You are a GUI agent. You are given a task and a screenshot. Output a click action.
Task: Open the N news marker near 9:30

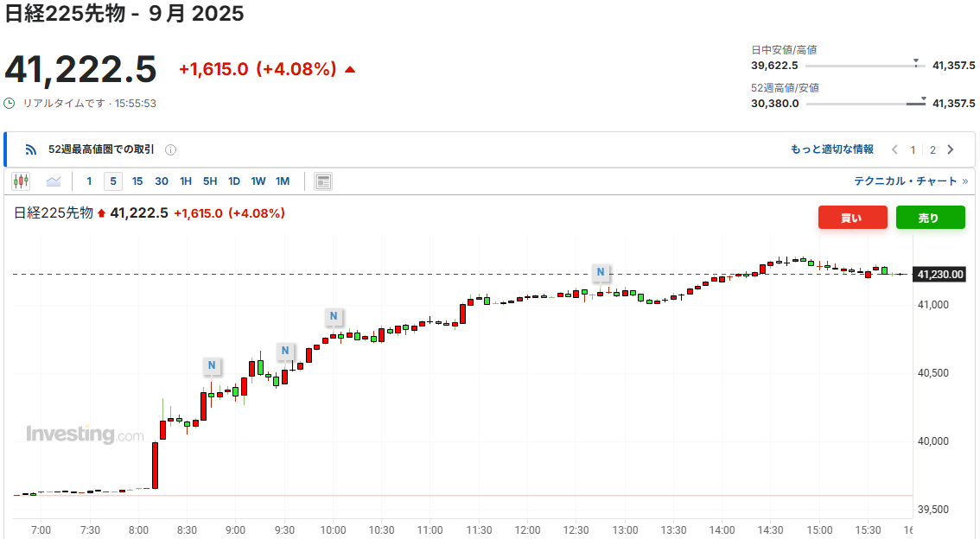pyautogui.click(x=285, y=351)
